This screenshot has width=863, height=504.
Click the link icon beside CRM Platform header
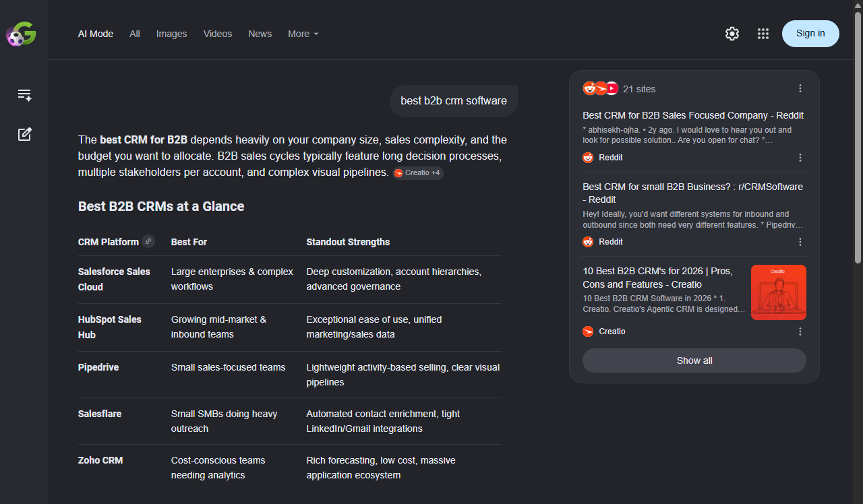(x=148, y=241)
